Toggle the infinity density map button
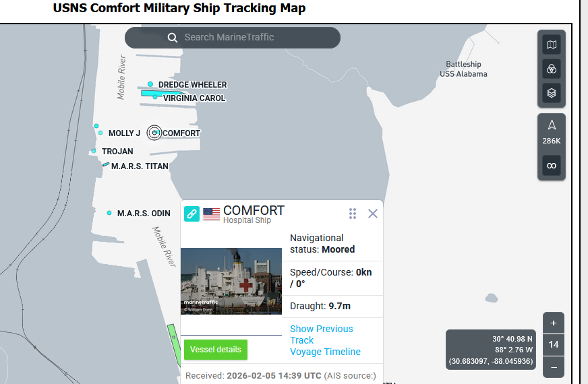The height and width of the screenshot is (384, 588). tap(552, 166)
